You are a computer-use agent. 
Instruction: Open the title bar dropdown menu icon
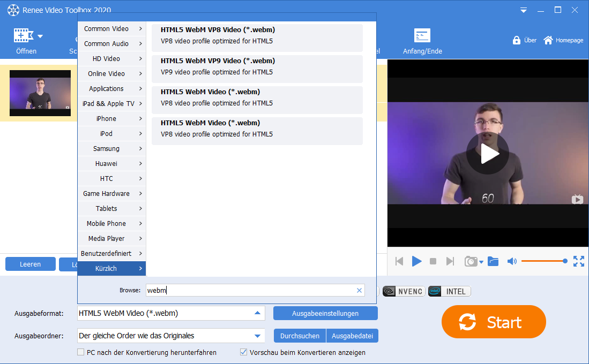[523, 11]
